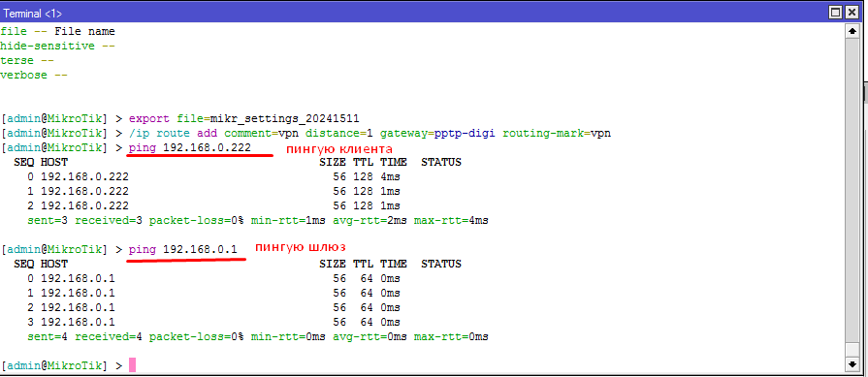Maximize the Terminal <1> window
Screen dimensions: 868x377
tap(836, 12)
